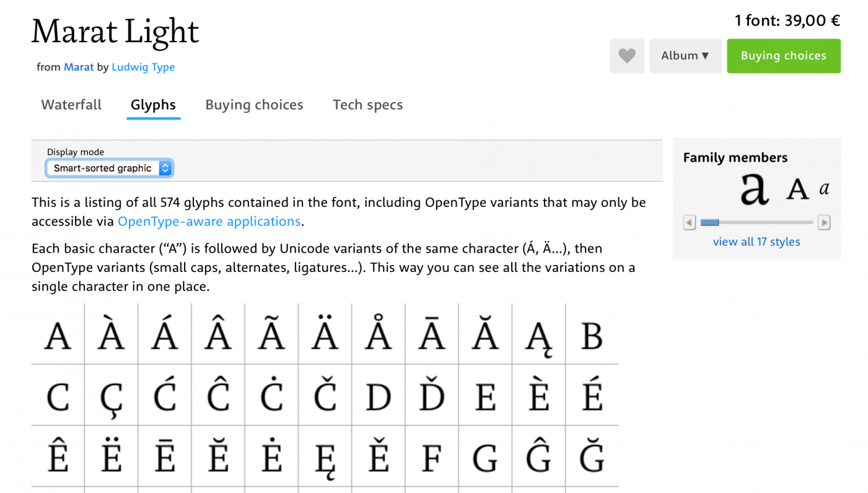This screenshot has height=493, width=868.
Task: Choose the Ė (E dot above) glyph
Action: pos(271,456)
